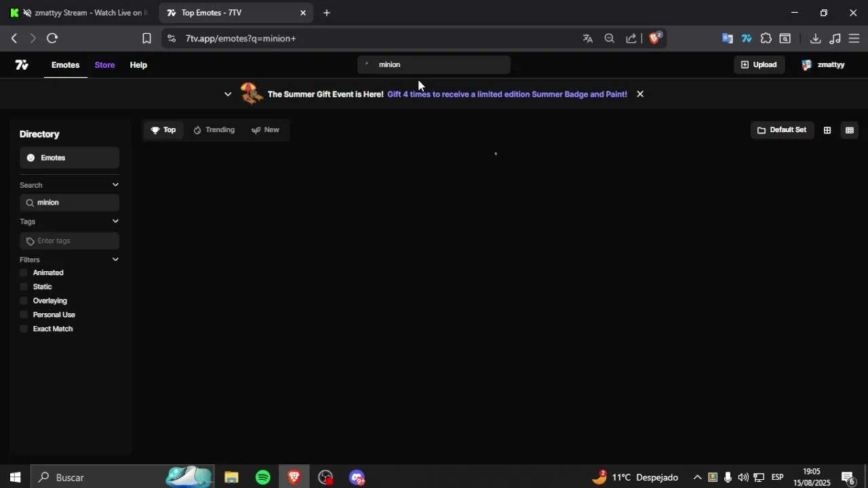Open the media control music note icon
This screenshot has height=488, width=868.
tap(835, 39)
